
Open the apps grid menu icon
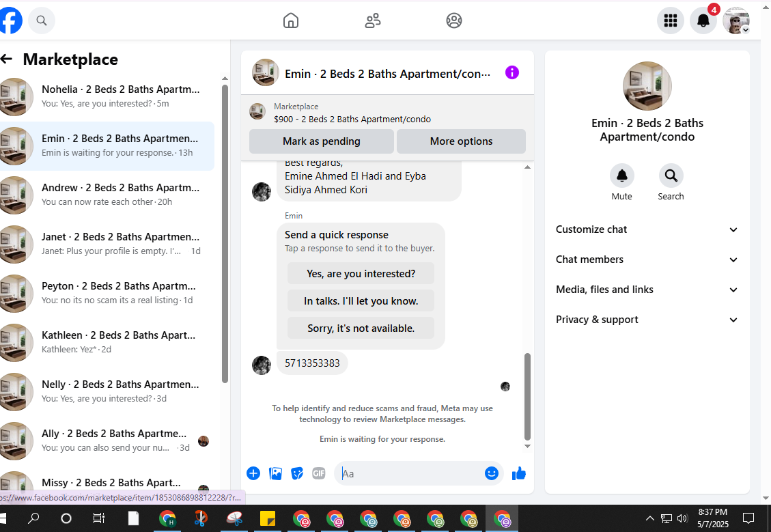point(671,20)
